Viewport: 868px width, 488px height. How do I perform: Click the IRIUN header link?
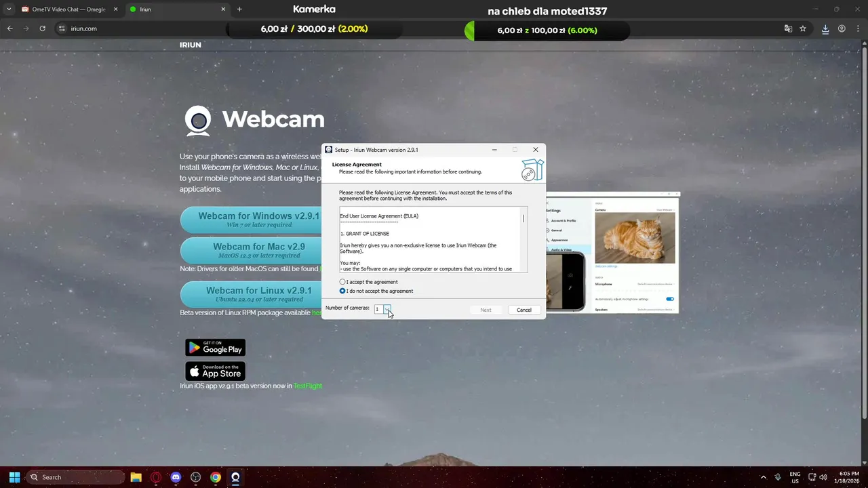190,45
